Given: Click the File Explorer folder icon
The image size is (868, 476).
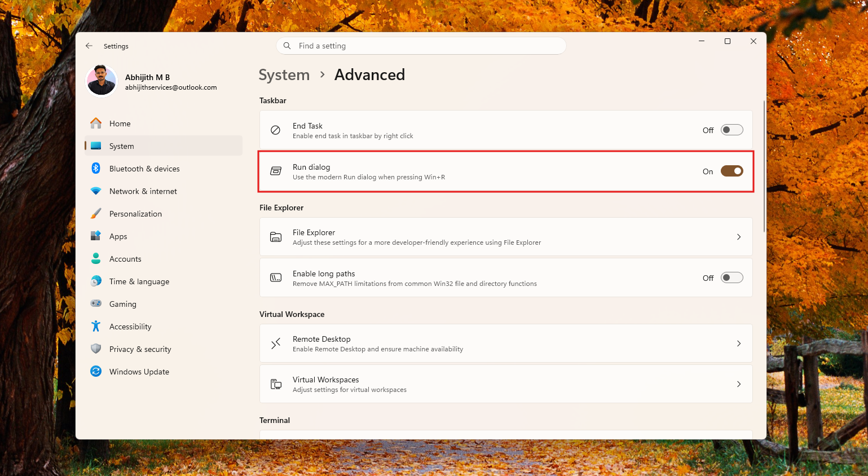Looking at the screenshot, I should coord(276,237).
